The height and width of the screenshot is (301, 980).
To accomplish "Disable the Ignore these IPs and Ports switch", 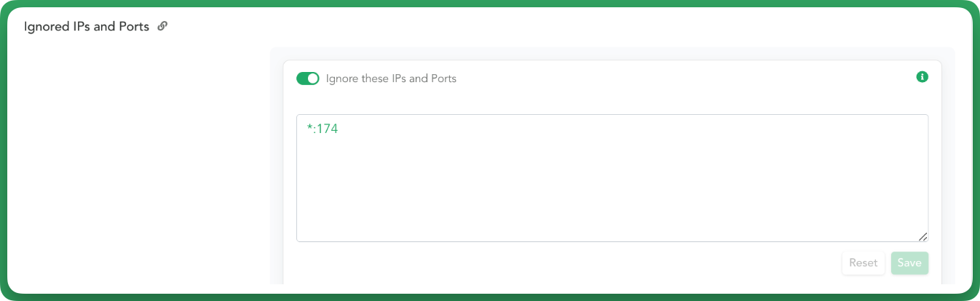I will click(x=308, y=79).
